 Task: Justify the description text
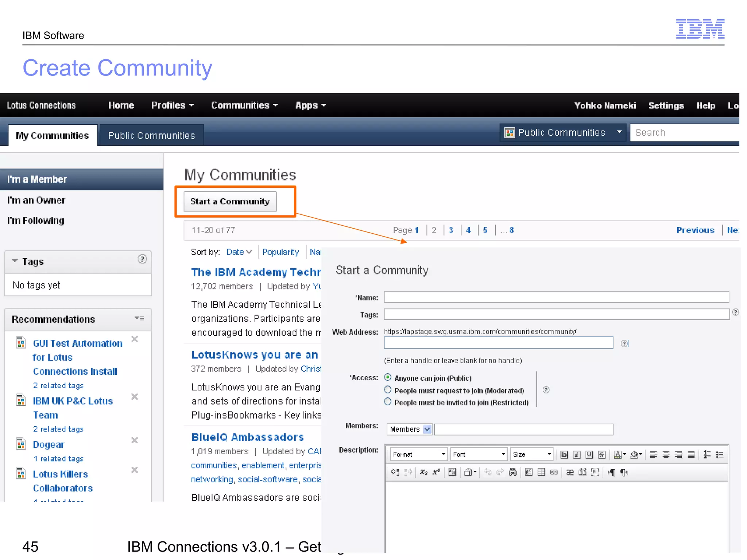691,454
